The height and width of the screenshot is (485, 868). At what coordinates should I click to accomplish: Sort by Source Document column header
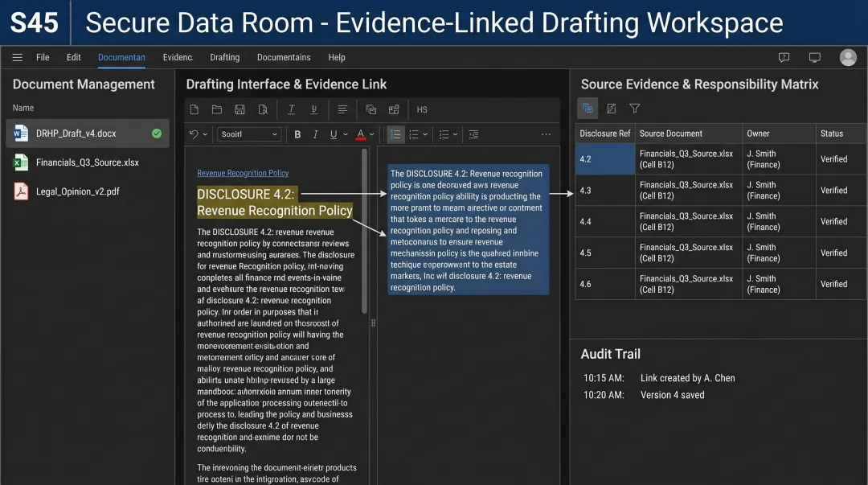click(x=689, y=134)
